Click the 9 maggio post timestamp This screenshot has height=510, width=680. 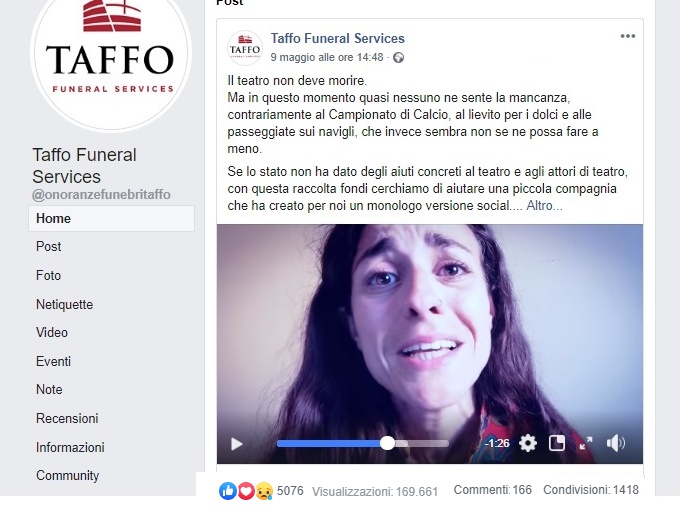pos(327,57)
